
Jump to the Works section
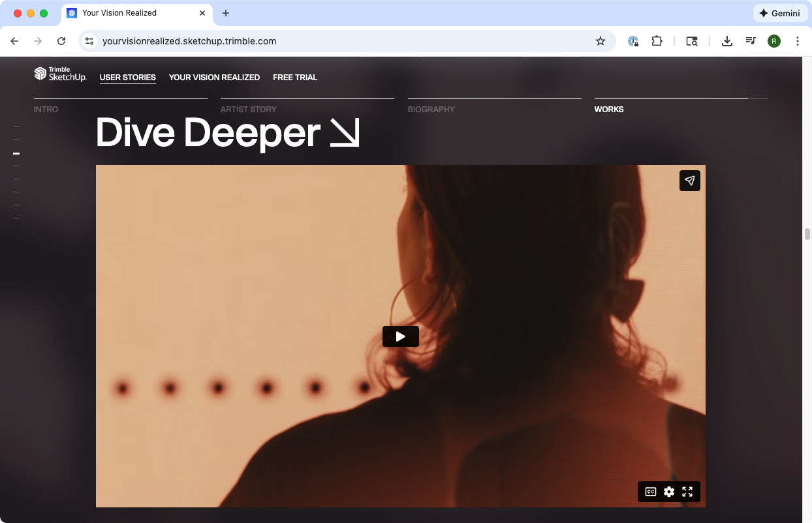609,109
